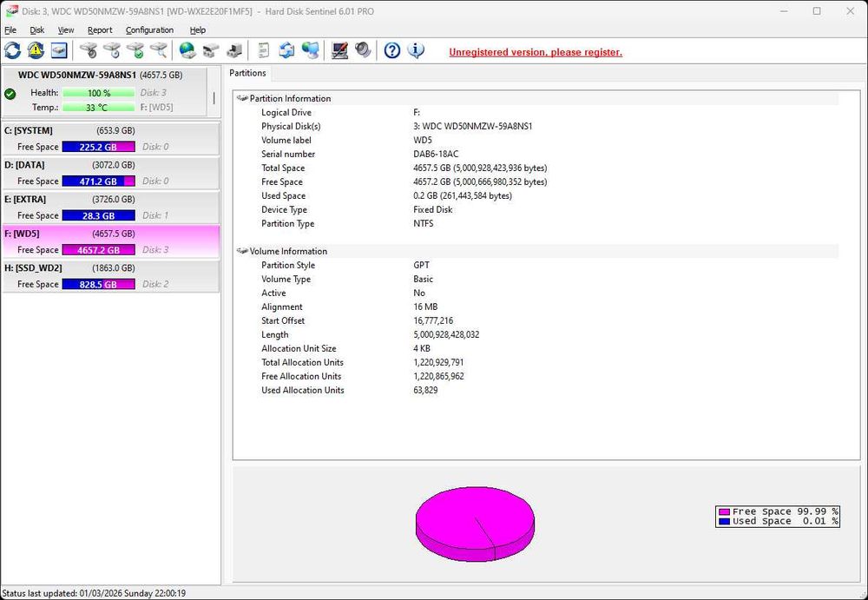Viewport: 868px width, 600px height.
Task: Open the Report menu
Action: click(x=100, y=30)
